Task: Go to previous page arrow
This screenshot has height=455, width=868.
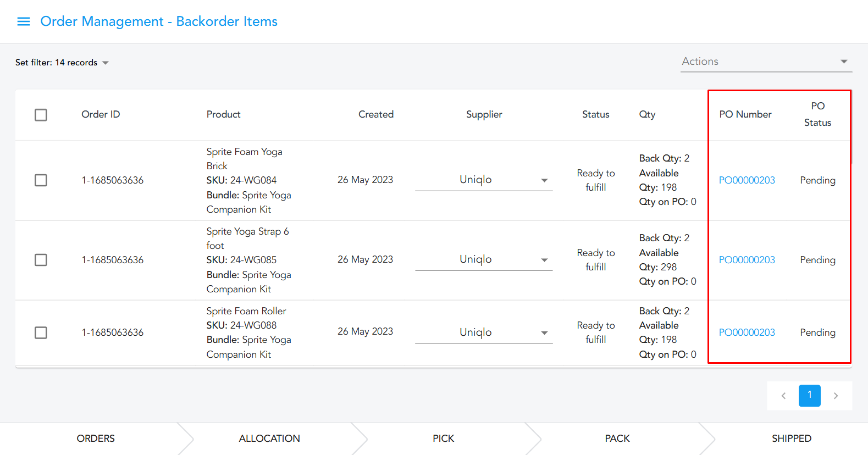Action: click(x=783, y=396)
